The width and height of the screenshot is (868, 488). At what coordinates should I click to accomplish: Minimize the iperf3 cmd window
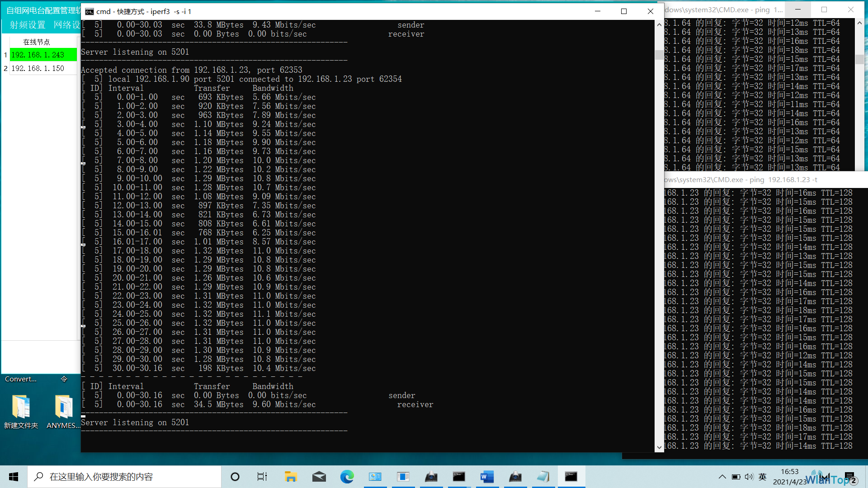[598, 11]
